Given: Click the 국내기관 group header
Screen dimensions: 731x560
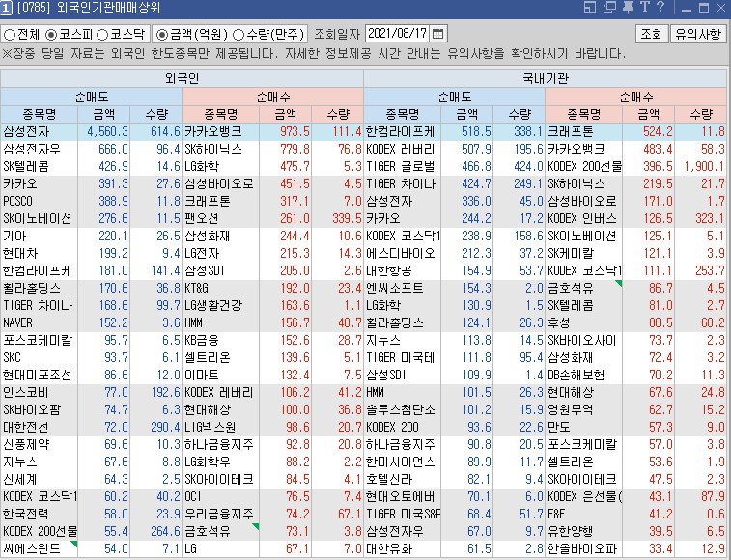Looking at the screenshot, I should tap(545, 78).
